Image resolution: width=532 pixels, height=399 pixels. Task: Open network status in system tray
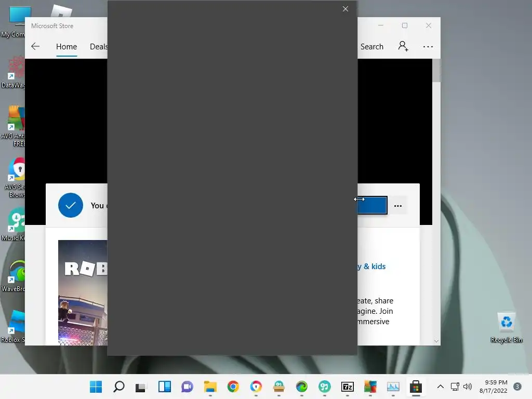point(455,387)
